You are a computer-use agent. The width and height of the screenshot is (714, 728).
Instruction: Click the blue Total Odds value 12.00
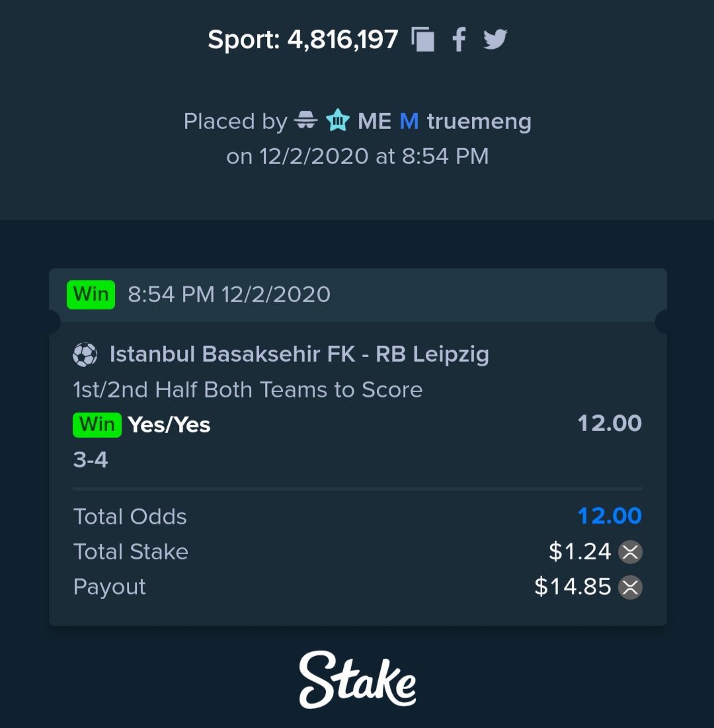(610, 516)
